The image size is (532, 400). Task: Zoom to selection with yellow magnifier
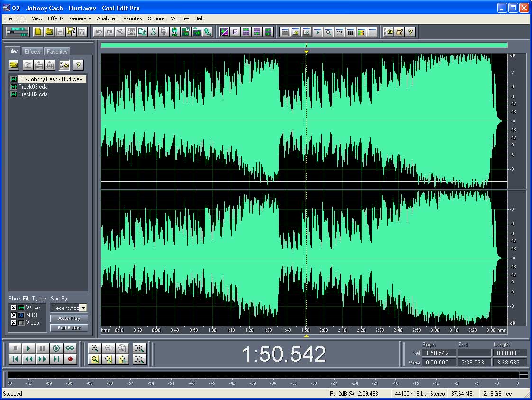(x=95, y=359)
